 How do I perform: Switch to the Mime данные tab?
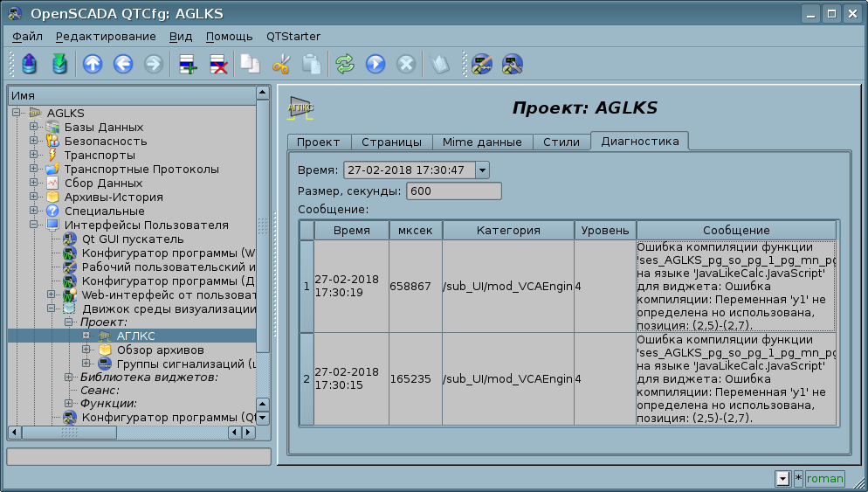click(482, 142)
